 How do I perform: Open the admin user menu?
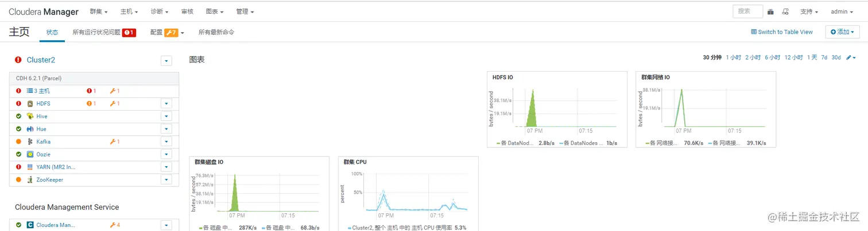click(842, 11)
